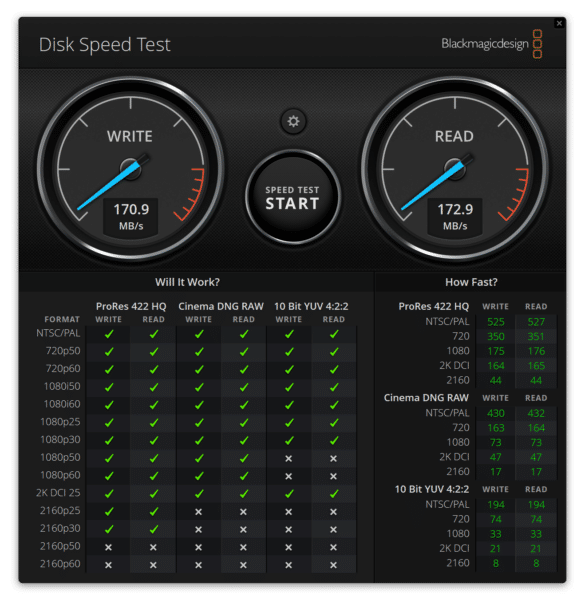Click Cinema DNG NTSC/PAL write value 430
585x604 pixels.
[496, 413]
